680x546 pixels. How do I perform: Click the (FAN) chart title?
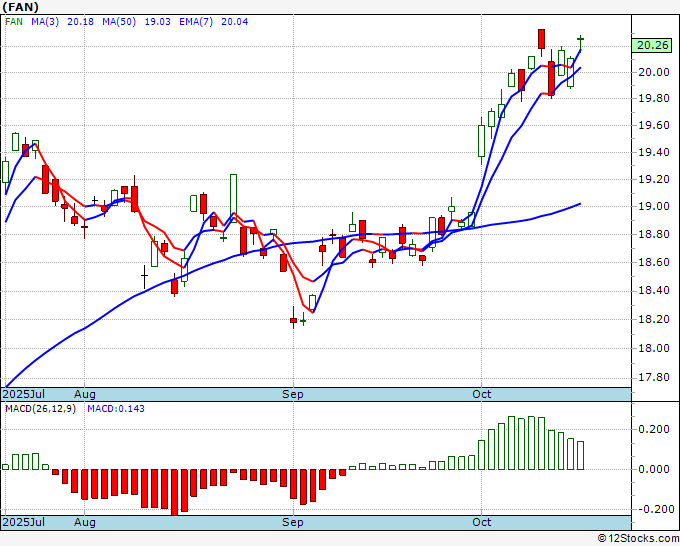20,7
